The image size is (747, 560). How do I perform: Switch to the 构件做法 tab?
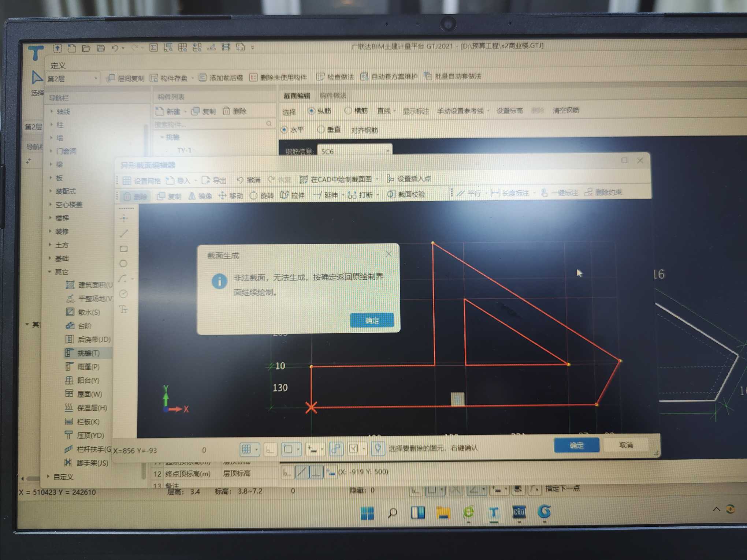(x=333, y=96)
